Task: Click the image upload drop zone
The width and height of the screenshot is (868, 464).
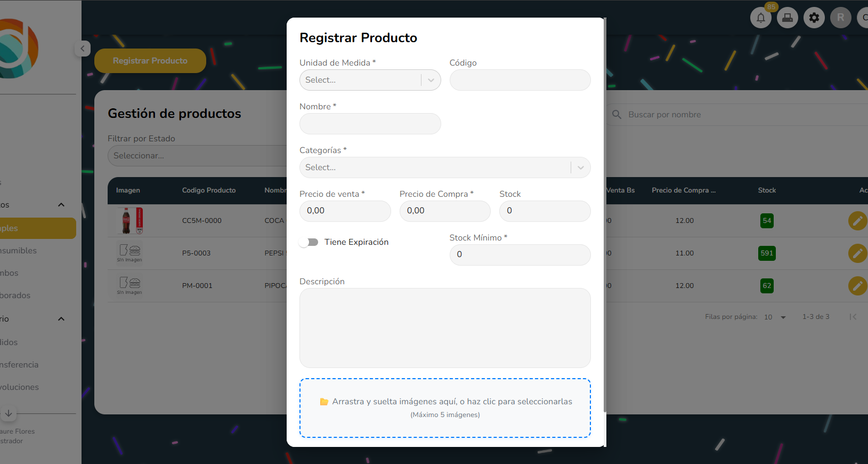Action: point(445,408)
